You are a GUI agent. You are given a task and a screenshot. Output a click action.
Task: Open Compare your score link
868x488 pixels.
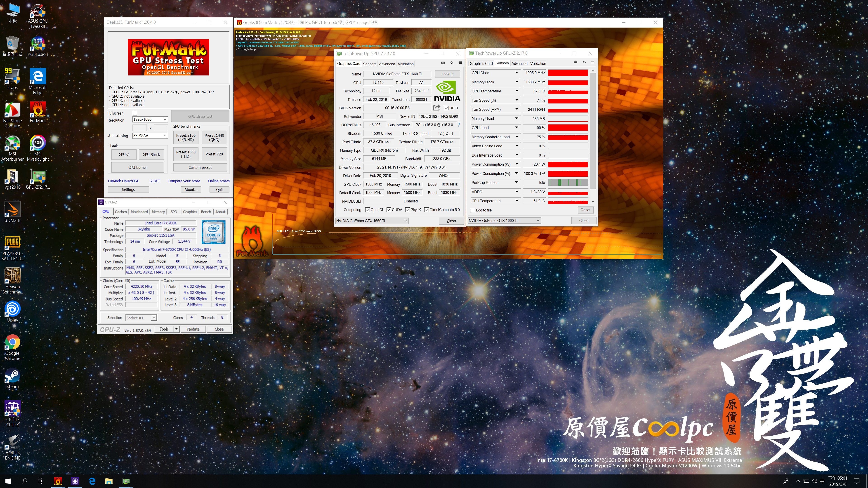point(184,181)
